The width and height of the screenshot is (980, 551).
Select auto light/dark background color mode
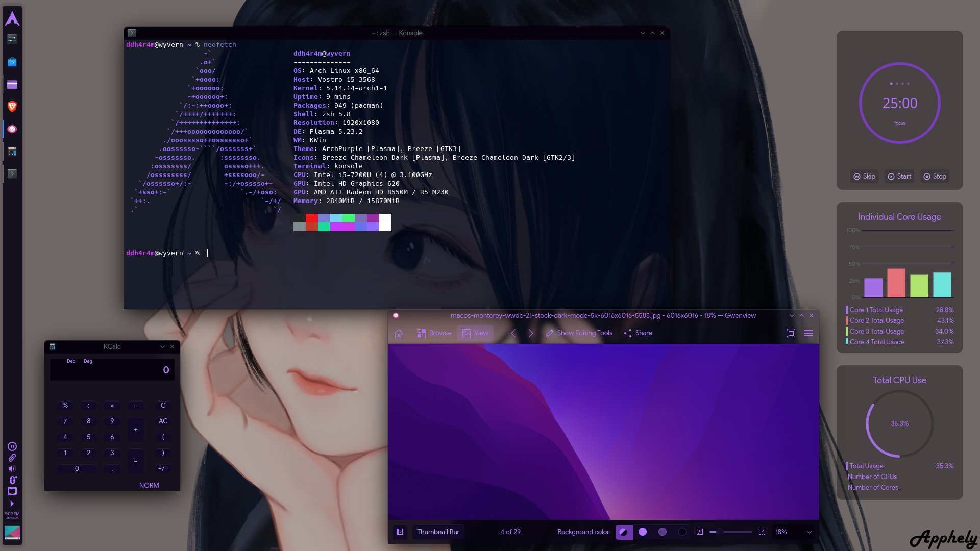[x=623, y=532]
